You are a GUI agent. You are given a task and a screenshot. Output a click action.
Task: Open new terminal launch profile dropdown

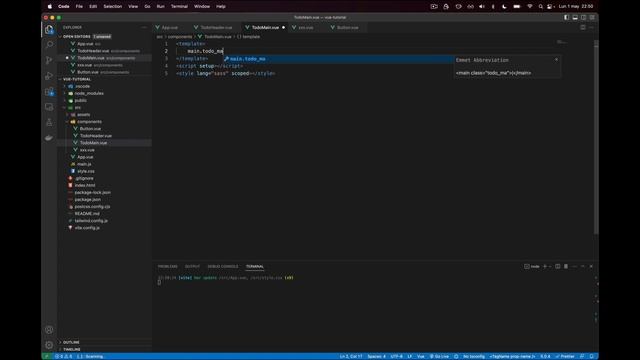point(551,267)
